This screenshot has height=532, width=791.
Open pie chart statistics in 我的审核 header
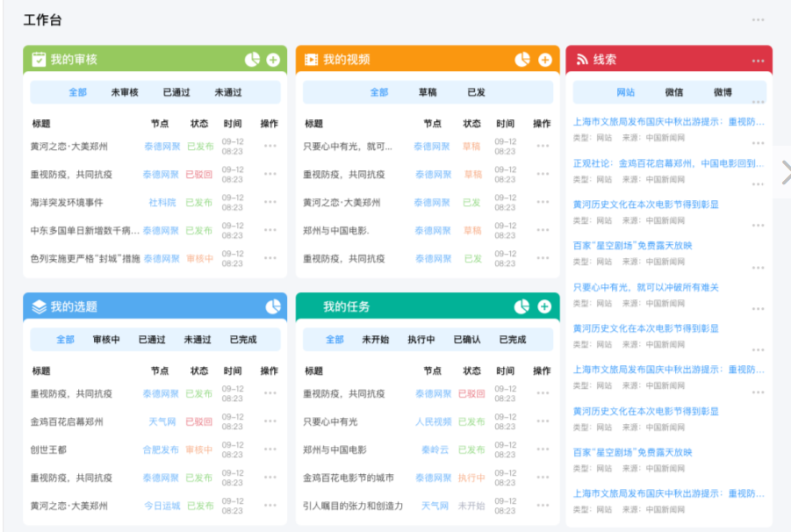[x=252, y=60]
